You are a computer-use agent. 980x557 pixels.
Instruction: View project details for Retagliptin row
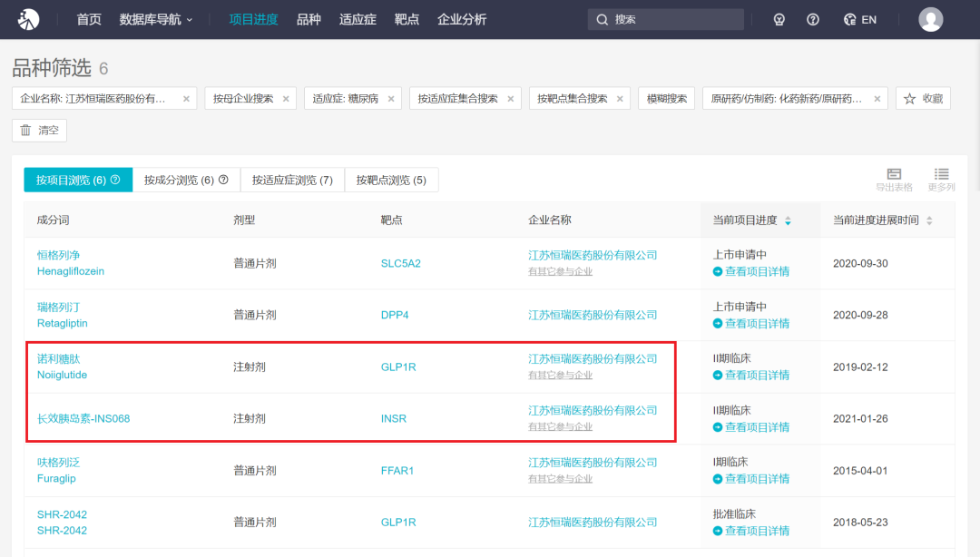click(757, 323)
